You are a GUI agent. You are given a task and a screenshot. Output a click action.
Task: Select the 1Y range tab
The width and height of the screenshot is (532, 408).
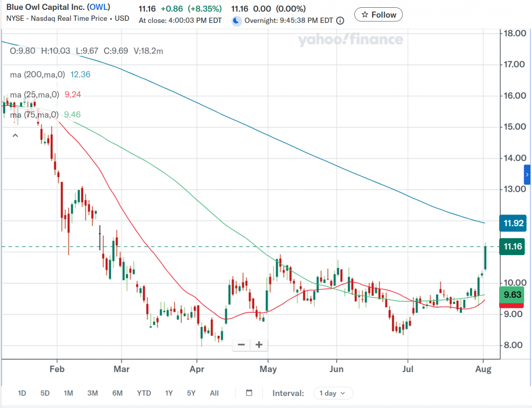(169, 393)
